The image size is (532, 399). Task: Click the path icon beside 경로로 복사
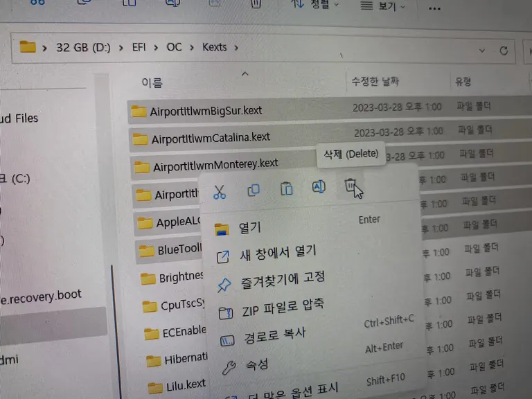[227, 340]
